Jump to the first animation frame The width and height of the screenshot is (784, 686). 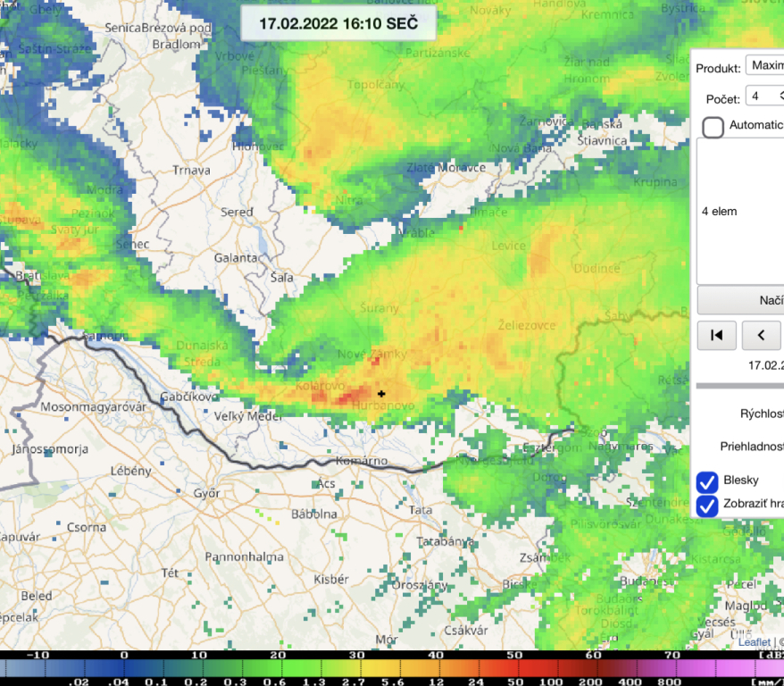[x=716, y=335]
